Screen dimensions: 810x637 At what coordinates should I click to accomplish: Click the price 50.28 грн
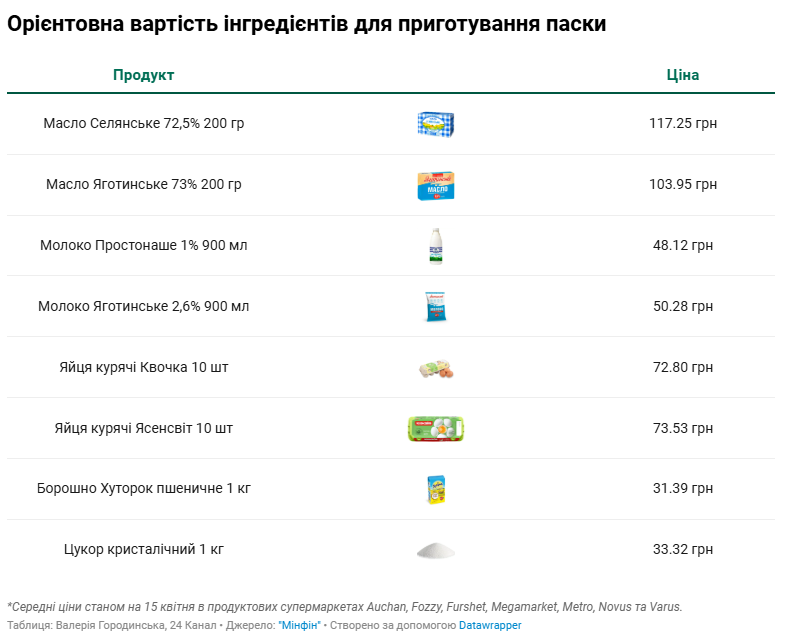pos(683,306)
